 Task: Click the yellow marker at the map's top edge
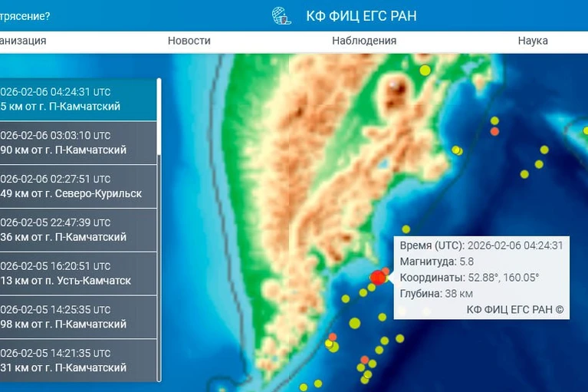[425, 71]
